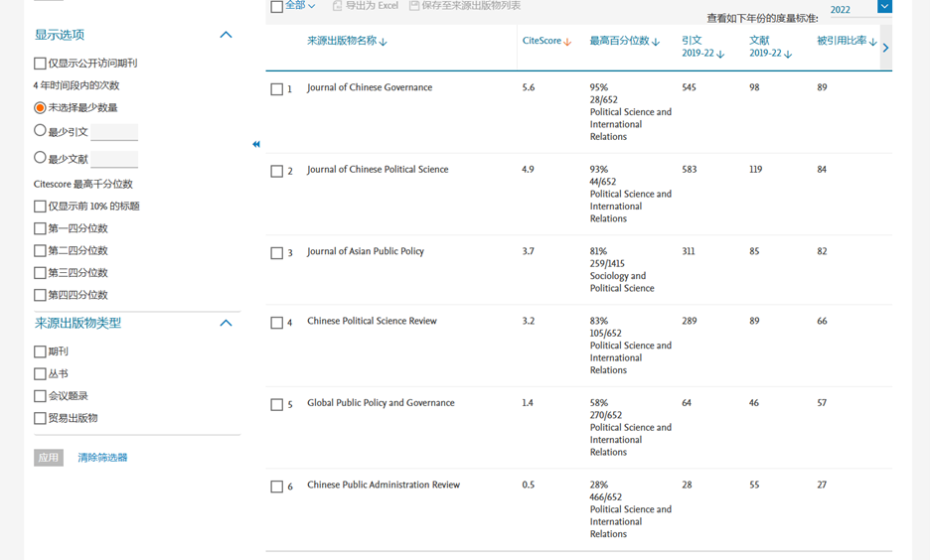Click CiteScore value 4.9

(x=528, y=170)
